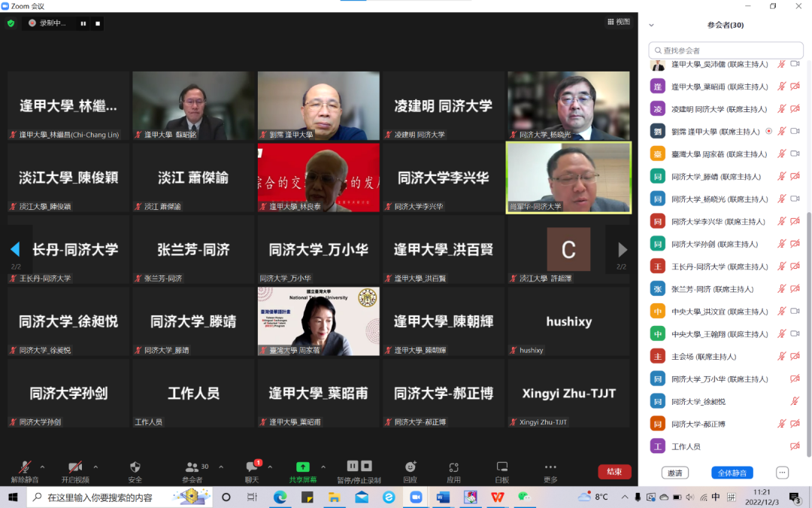Open the Security (安全) shield icon
The height and width of the screenshot is (508, 812).
[x=135, y=467]
